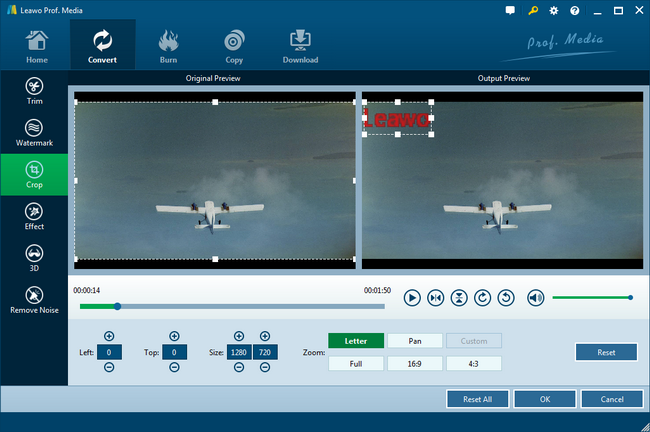Rotate video clockwise 90 degrees
Image resolution: width=650 pixels, height=432 pixels.
[483, 298]
